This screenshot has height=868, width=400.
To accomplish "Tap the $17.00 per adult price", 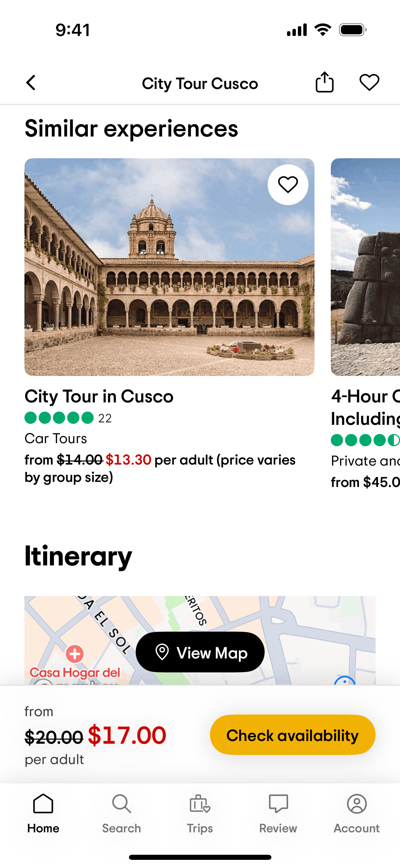I will [127, 735].
